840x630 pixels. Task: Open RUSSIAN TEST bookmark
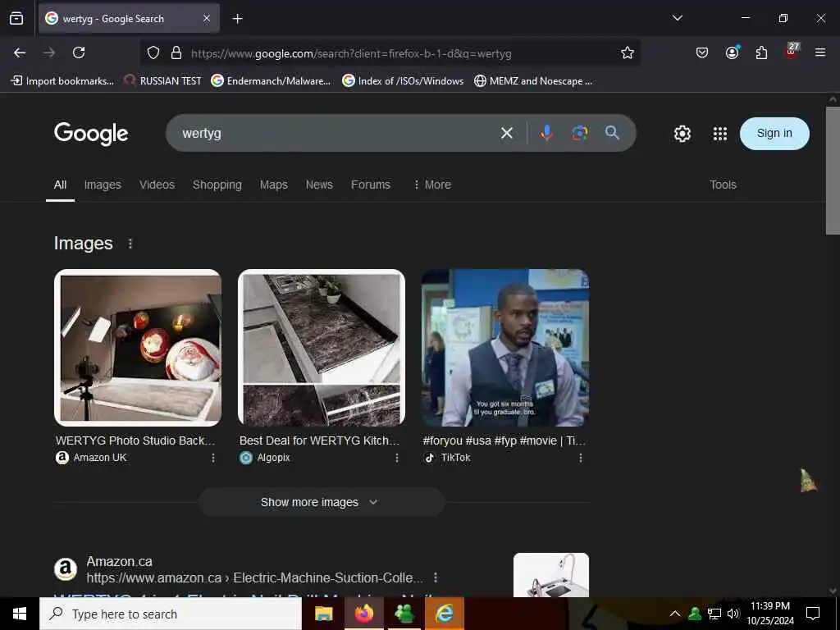coord(162,81)
